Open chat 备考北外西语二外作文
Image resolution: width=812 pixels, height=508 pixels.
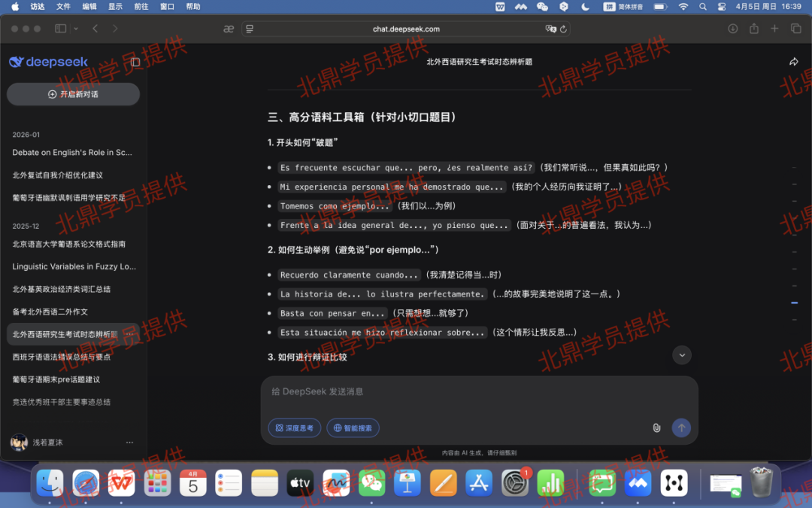click(73, 312)
